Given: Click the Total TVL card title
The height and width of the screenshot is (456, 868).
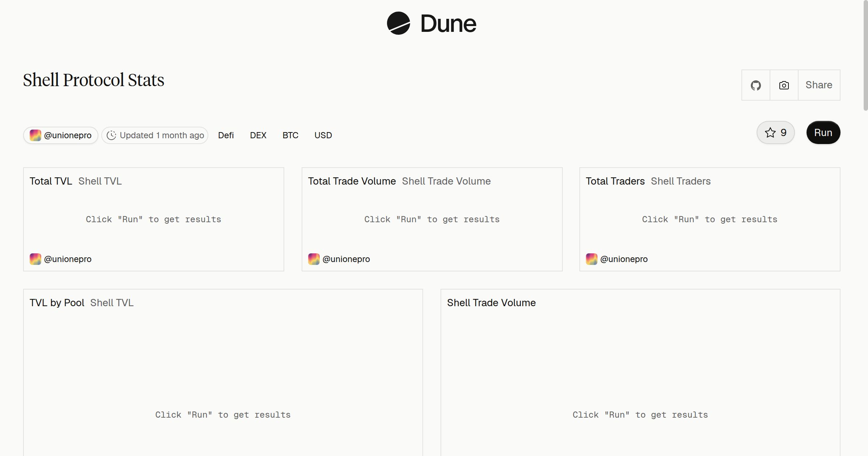Looking at the screenshot, I should click(51, 181).
